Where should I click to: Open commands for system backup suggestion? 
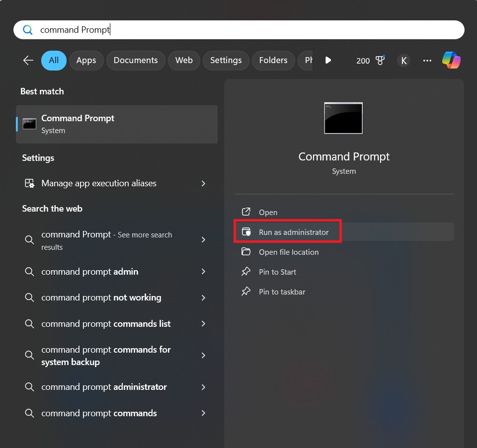click(117, 356)
